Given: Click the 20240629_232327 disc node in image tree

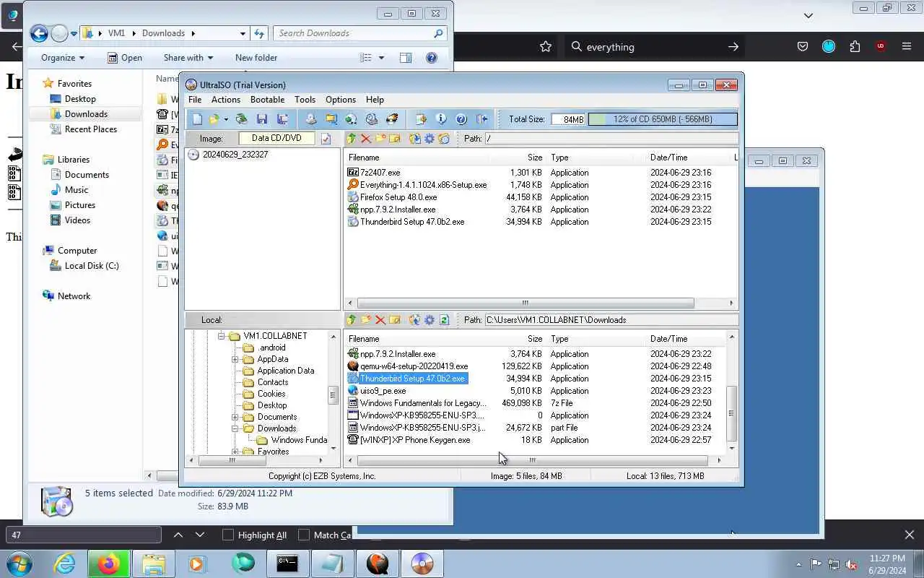Looking at the screenshot, I should [228, 155].
